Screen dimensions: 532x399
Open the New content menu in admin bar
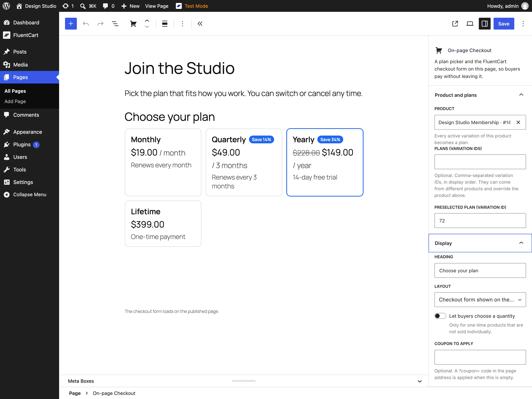pyautogui.click(x=131, y=6)
